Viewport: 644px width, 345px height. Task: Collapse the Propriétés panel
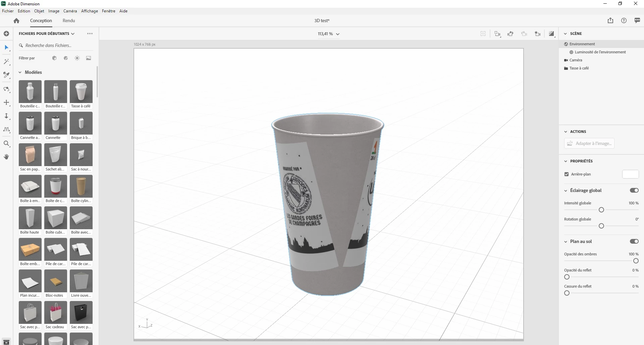coord(566,161)
